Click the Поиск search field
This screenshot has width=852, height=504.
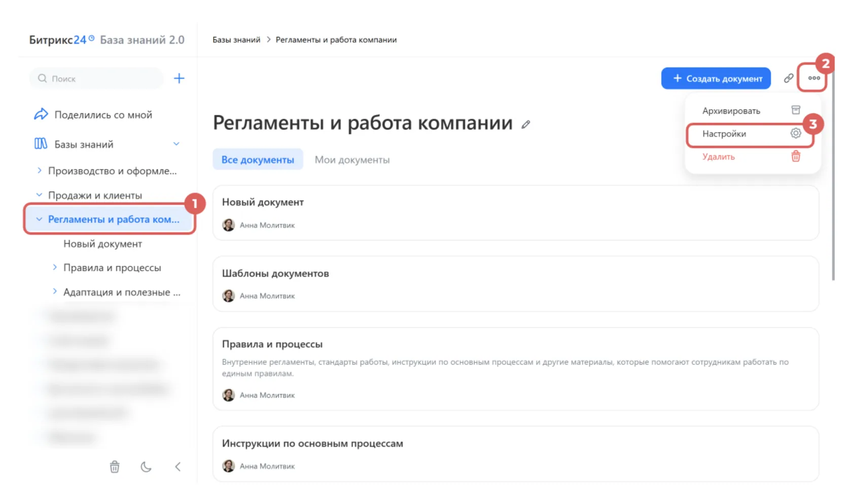tap(96, 79)
